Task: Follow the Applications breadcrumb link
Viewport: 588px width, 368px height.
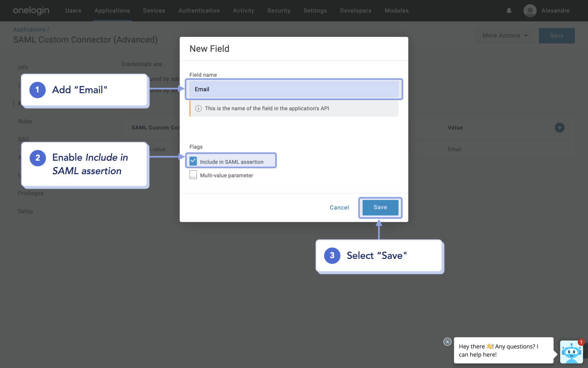Action: tap(29, 29)
